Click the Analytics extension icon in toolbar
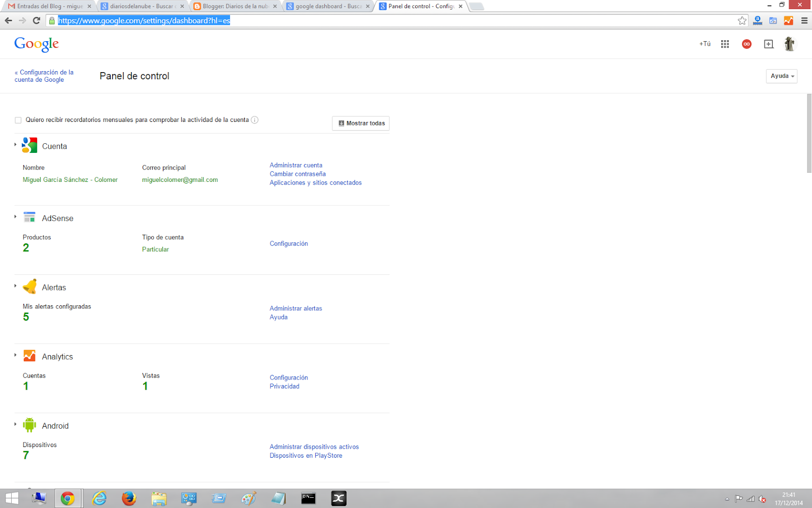The width and height of the screenshot is (812, 508). pos(789,20)
